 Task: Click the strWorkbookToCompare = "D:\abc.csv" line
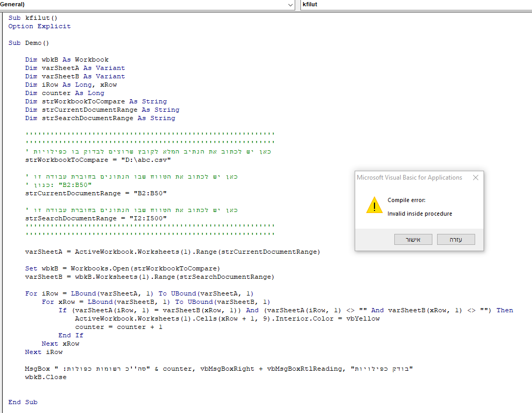(x=98, y=160)
